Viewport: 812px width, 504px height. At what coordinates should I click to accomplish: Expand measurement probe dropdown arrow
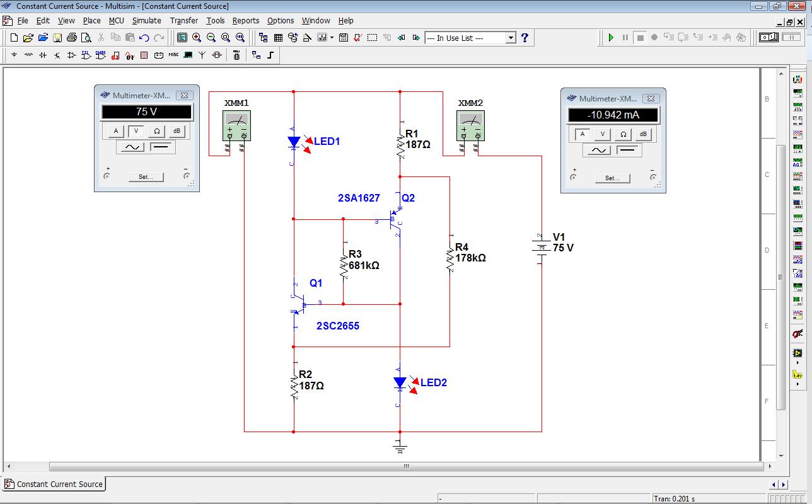pyautogui.click(x=797, y=384)
